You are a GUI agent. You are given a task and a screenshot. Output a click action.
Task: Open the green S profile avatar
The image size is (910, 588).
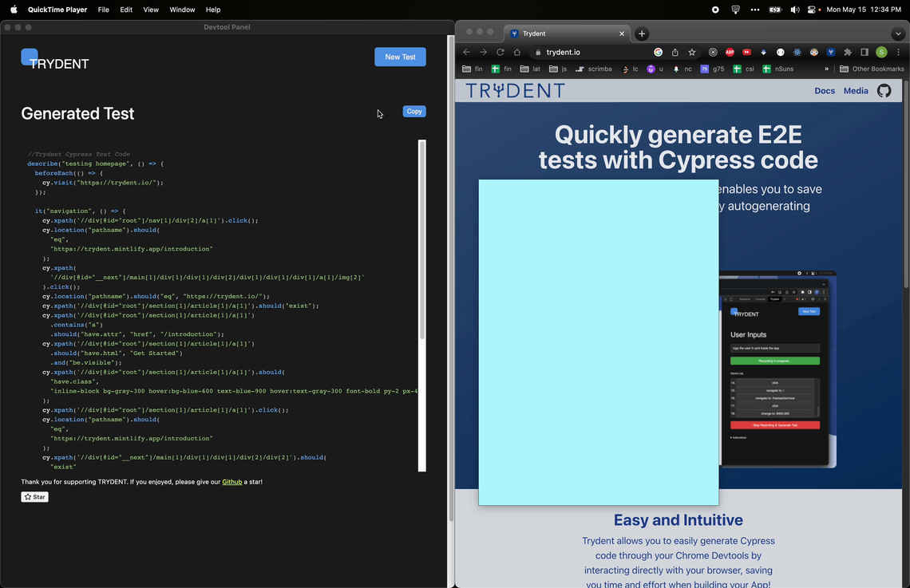(x=881, y=52)
